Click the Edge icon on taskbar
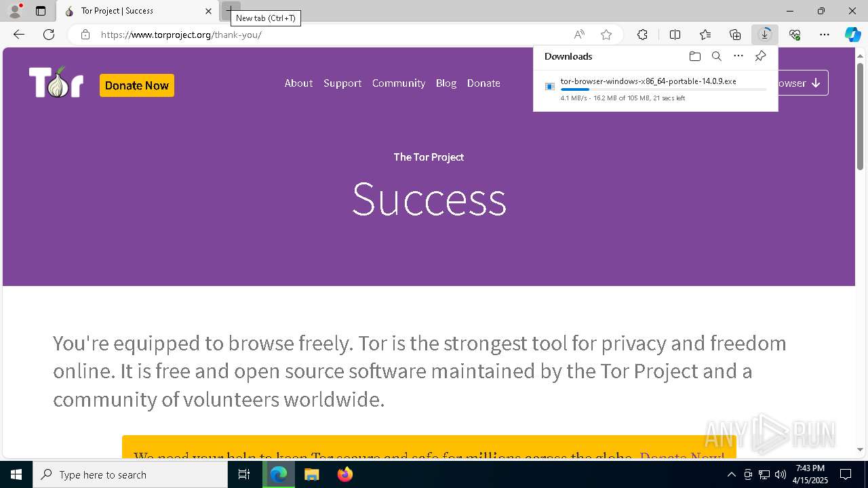 pos(279,474)
